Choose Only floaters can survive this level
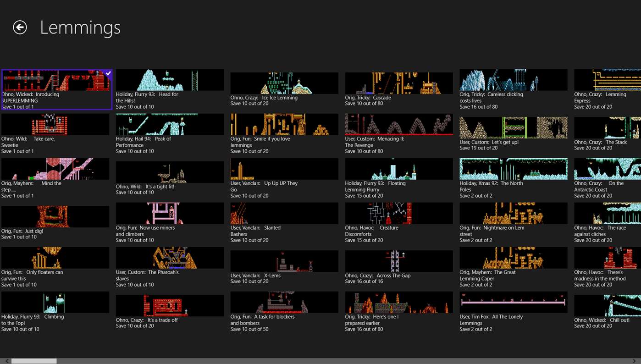This screenshot has height=364, width=641. click(55, 267)
